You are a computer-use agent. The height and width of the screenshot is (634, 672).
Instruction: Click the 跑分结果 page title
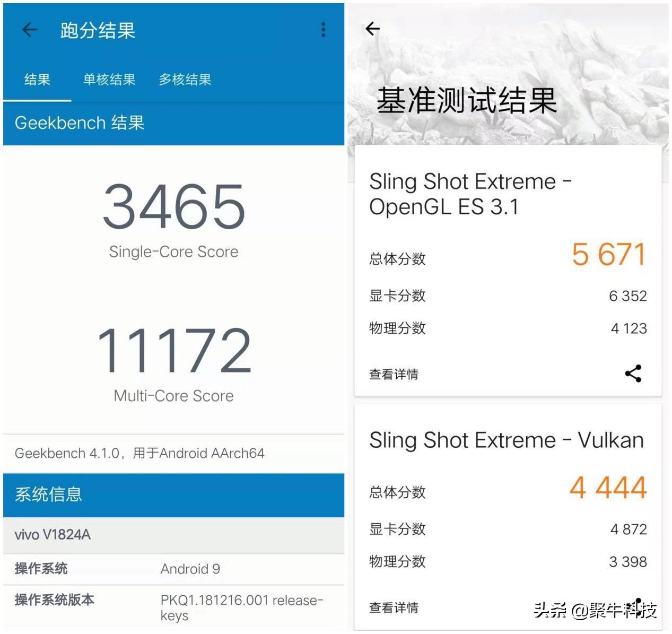coord(98,30)
